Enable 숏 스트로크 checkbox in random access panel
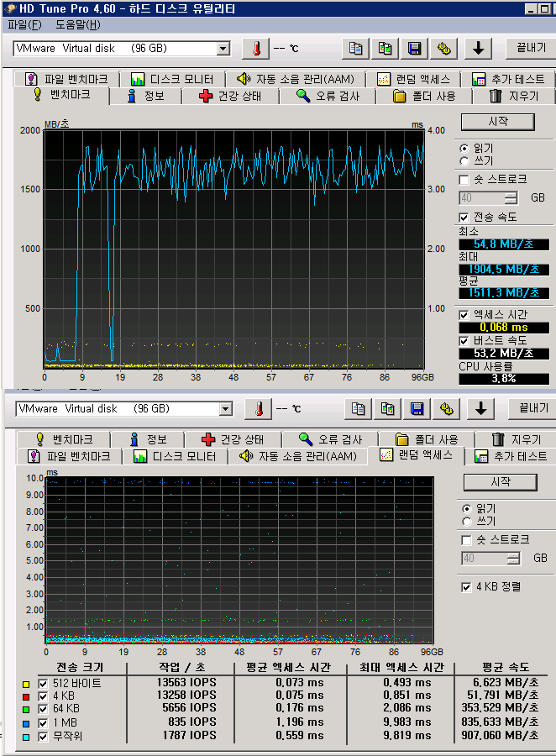This screenshot has width=556, height=756. [x=466, y=540]
